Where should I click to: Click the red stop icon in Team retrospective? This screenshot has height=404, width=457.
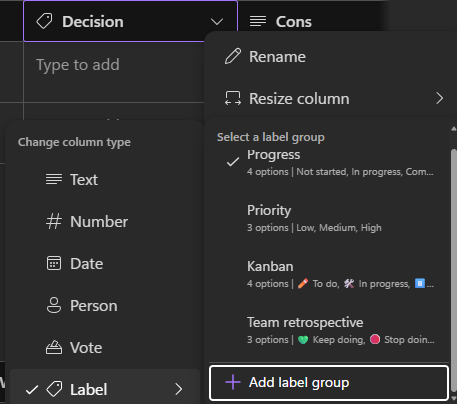click(x=375, y=339)
